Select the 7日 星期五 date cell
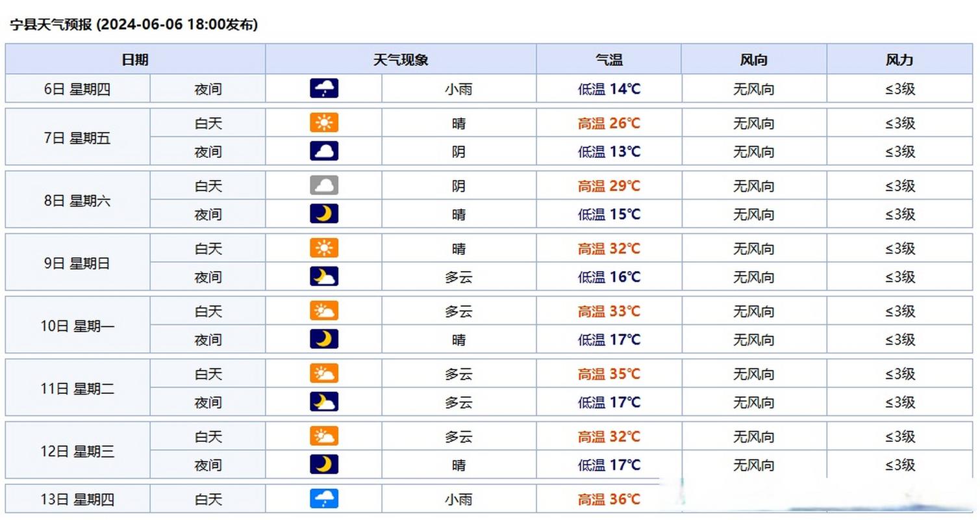Viewport: 980px width, 520px height. point(78,138)
